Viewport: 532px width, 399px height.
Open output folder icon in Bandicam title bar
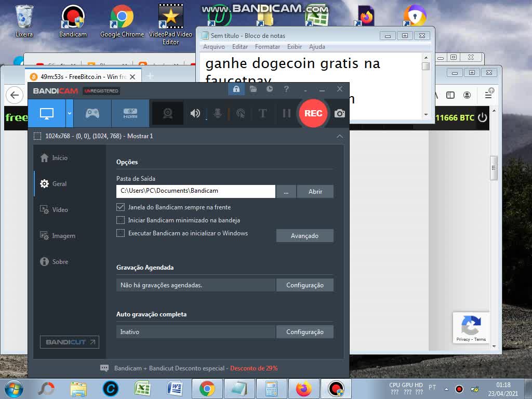tap(253, 89)
